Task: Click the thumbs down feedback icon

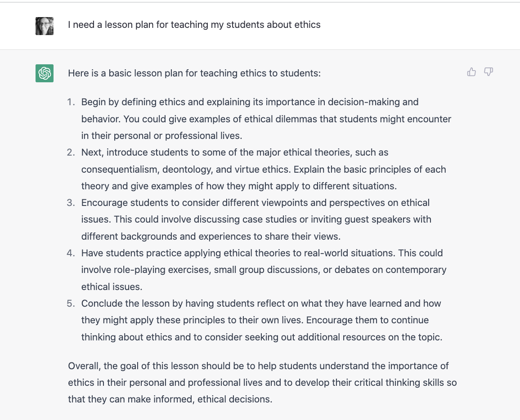Action: (489, 72)
